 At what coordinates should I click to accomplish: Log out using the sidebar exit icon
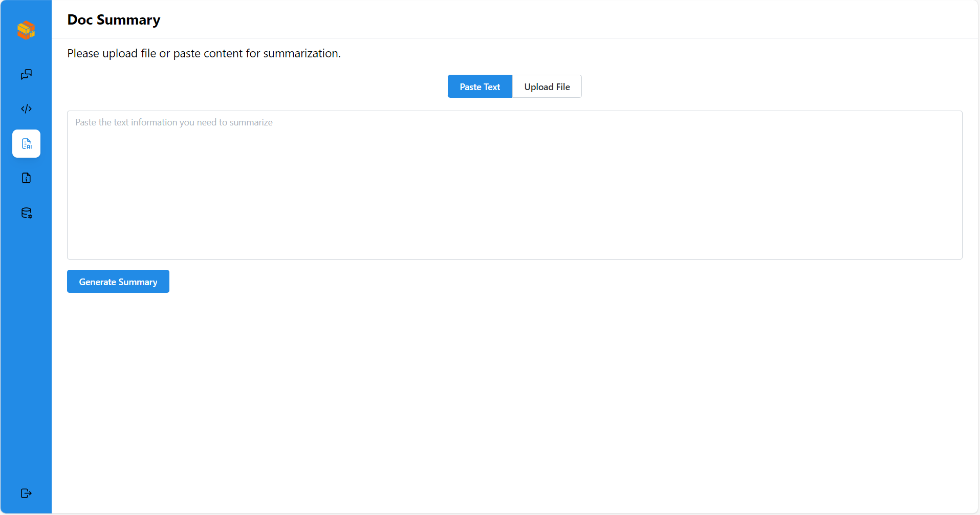click(x=26, y=493)
